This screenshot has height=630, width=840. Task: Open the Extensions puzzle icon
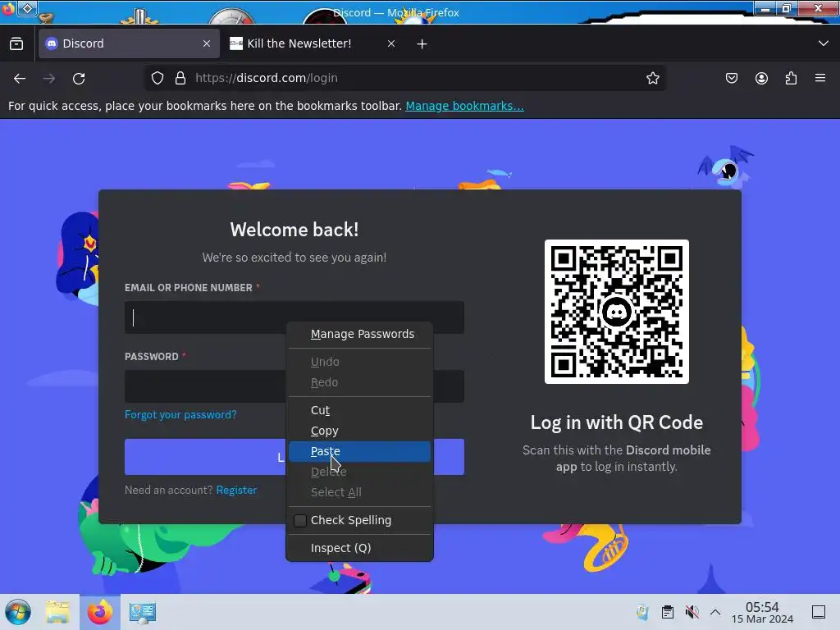tap(791, 78)
